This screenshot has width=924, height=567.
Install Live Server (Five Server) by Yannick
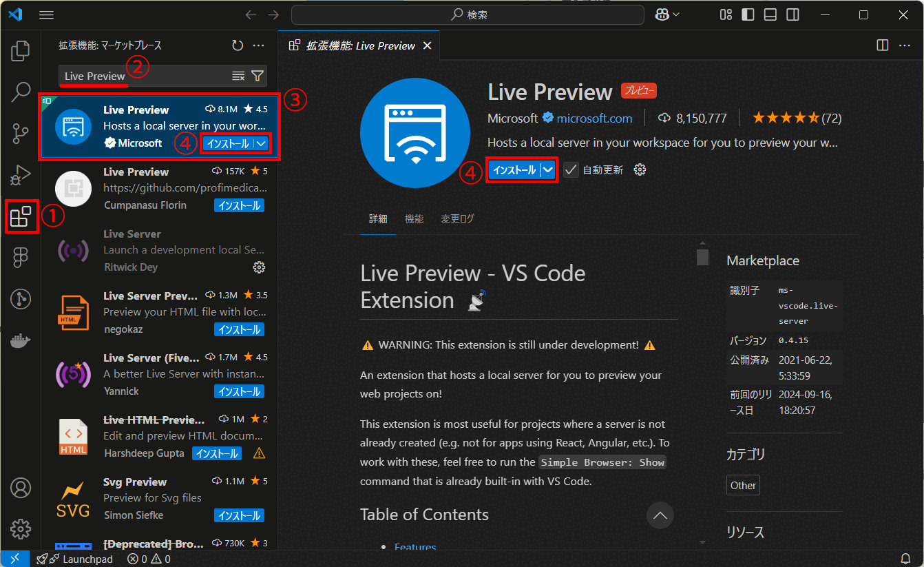(x=239, y=391)
